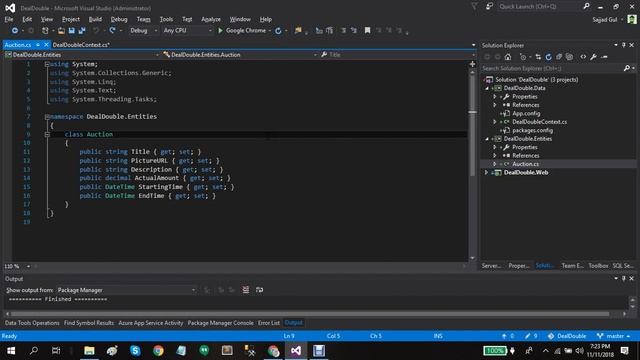Open the Build menu

(95, 19)
